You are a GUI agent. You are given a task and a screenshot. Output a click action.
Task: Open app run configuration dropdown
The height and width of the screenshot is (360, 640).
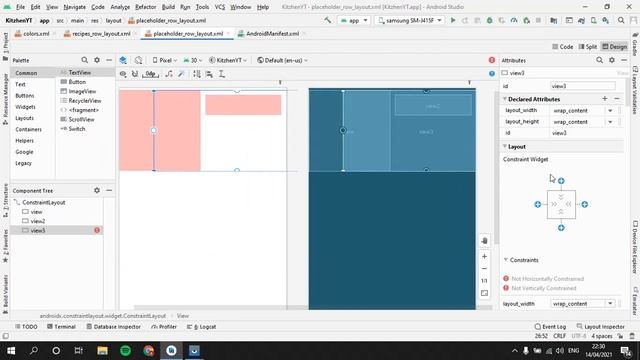coord(354,20)
